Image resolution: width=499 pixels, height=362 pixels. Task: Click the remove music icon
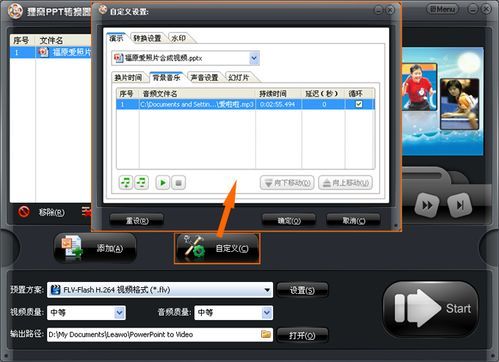[x=142, y=183]
